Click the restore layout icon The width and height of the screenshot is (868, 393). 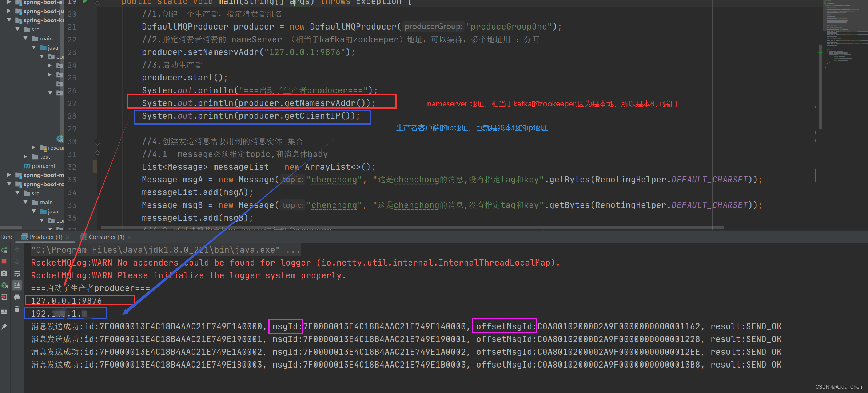(x=4, y=312)
